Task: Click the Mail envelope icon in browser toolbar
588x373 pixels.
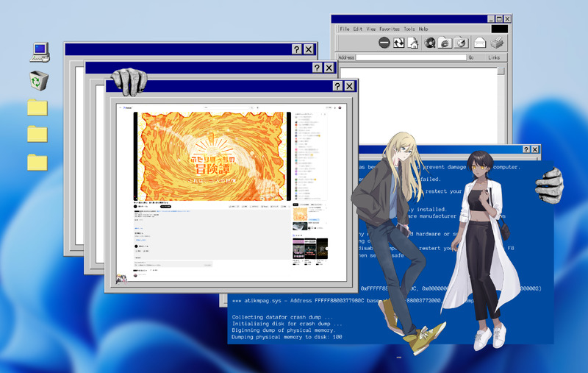Action: (x=480, y=43)
